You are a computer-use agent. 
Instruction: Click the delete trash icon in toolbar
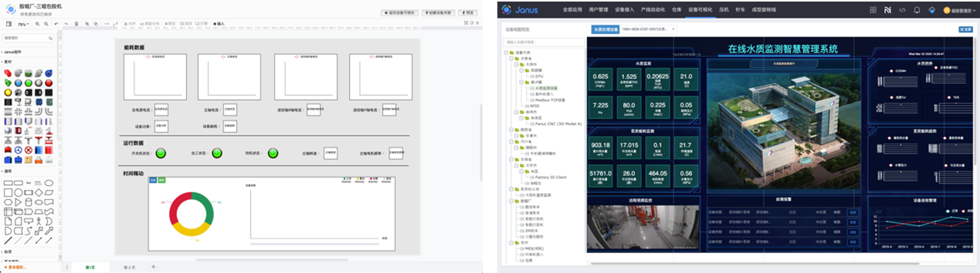[76, 24]
